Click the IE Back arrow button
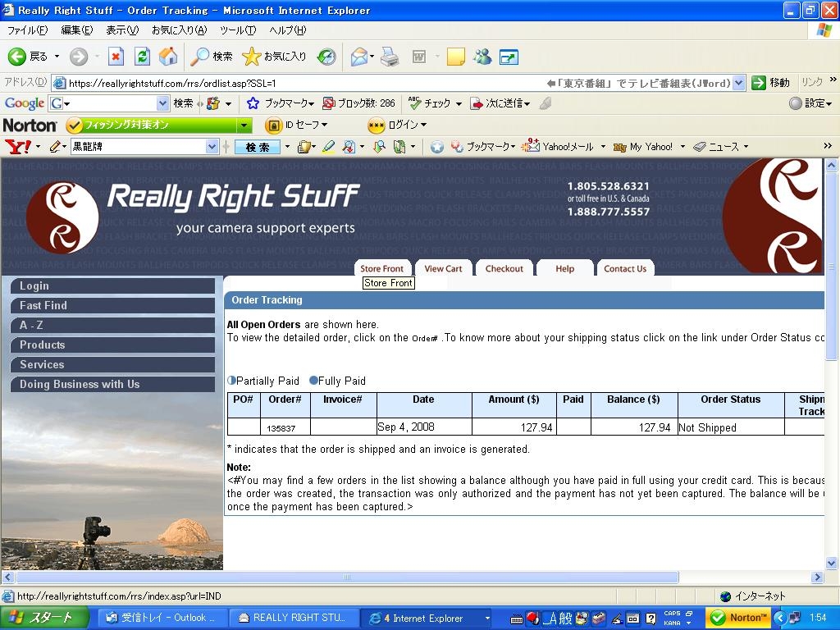 (x=16, y=57)
